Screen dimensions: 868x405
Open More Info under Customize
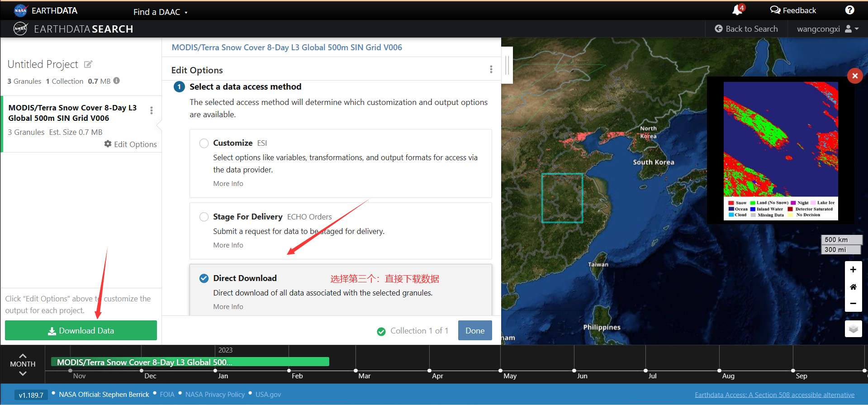pos(228,183)
